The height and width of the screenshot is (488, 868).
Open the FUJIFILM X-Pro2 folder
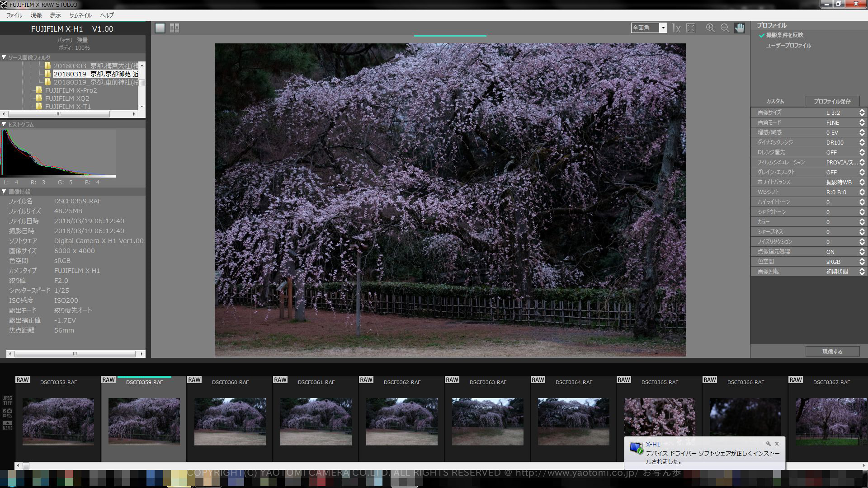click(x=71, y=90)
